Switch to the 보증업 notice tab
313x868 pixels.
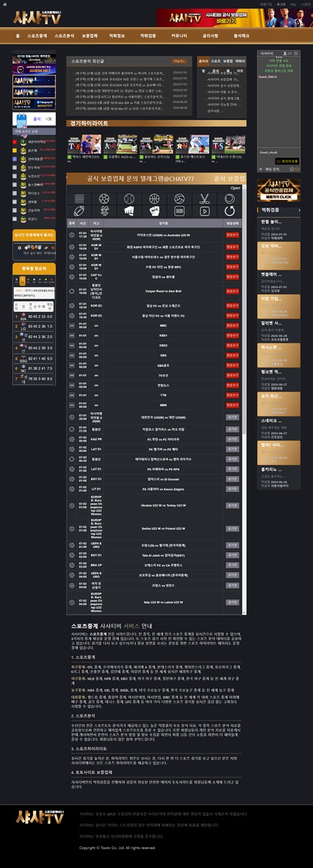pyautogui.click(x=228, y=61)
